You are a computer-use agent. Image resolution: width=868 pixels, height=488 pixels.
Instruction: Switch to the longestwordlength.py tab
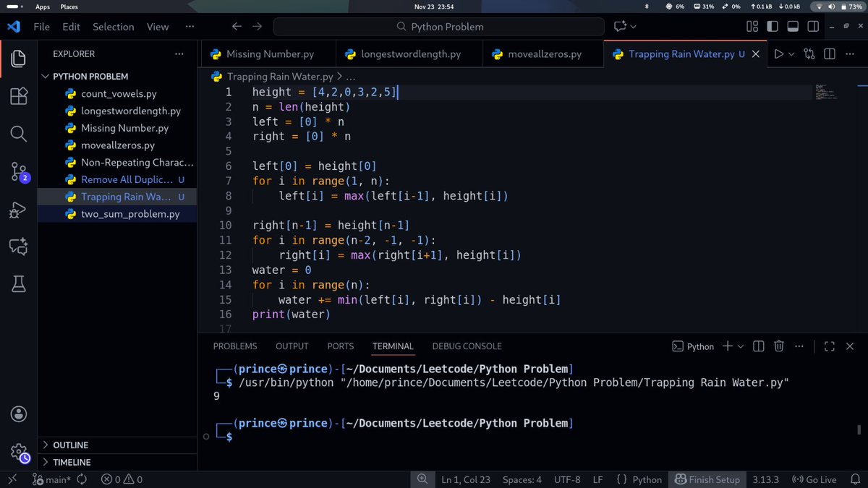point(408,54)
